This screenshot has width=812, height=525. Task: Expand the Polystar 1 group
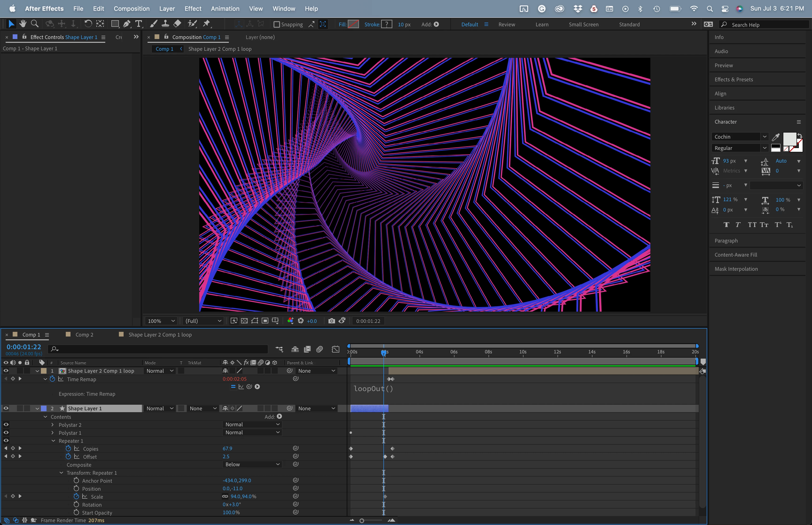[52, 433]
